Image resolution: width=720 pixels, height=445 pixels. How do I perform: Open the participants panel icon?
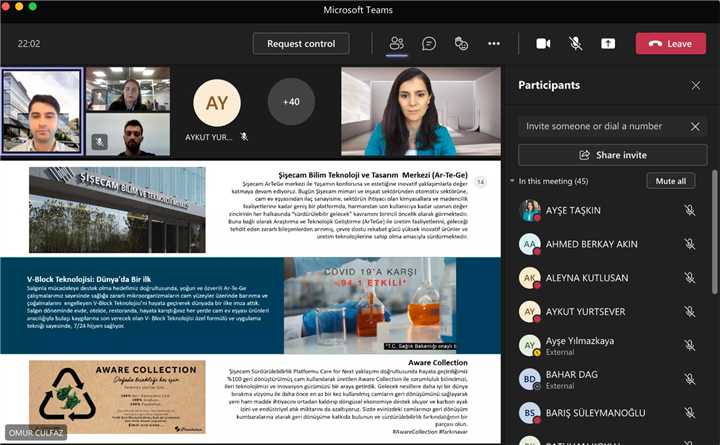click(397, 44)
